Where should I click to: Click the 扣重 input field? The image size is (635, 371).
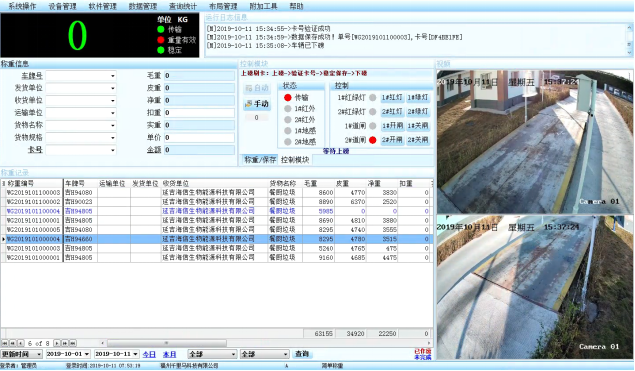click(x=199, y=113)
